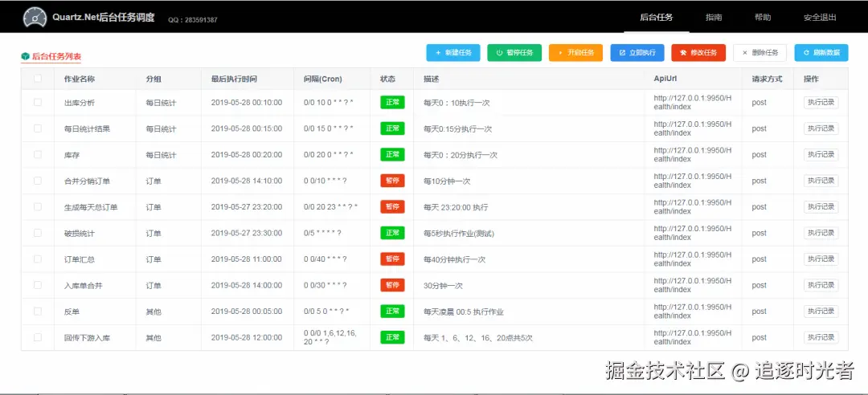The image size is (868, 395).
Task: Check the 每日统计结果 row checkbox
Action: pyautogui.click(x=38, y=128)
